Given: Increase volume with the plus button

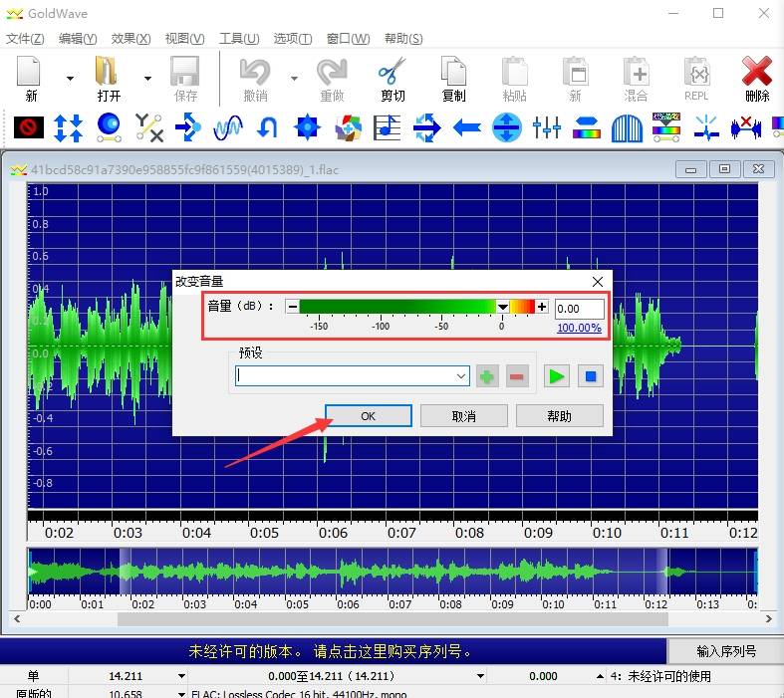Looking at the screenshot, I should click(x=542, y=307).
